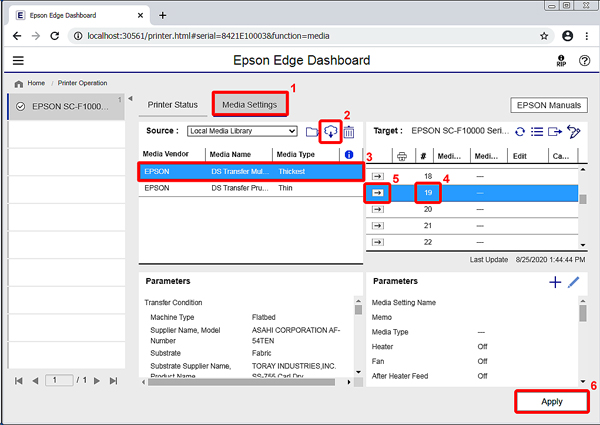Go to the first page of printers
This screenshot has width=600, height=425.
tap(18, 381)
